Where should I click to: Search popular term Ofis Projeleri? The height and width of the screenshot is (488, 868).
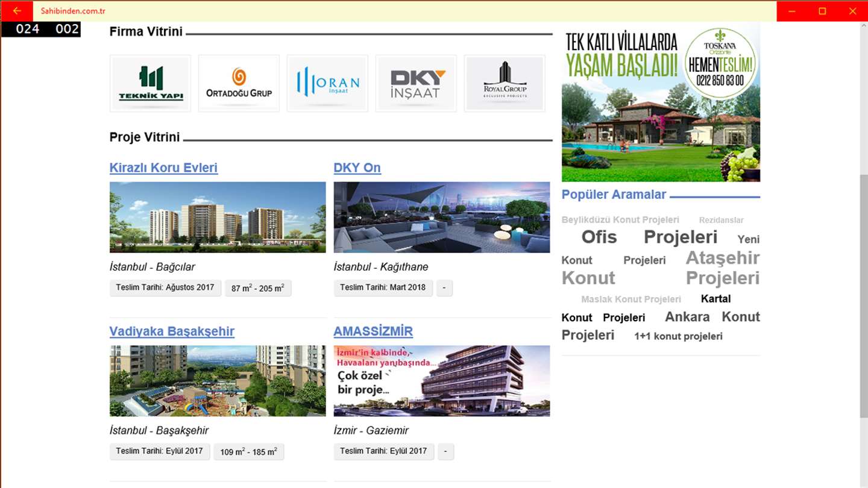[649, 237]
